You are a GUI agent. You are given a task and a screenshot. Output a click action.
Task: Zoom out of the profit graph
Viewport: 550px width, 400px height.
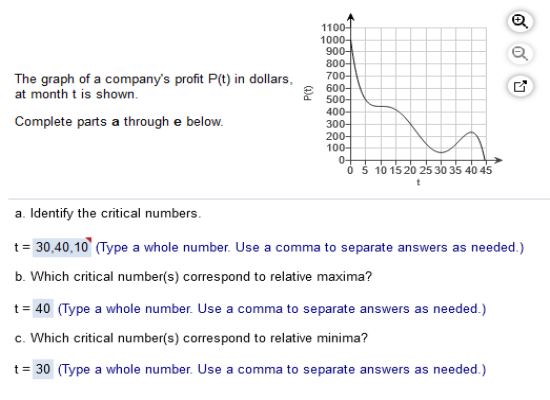click(x=520, y=54)
